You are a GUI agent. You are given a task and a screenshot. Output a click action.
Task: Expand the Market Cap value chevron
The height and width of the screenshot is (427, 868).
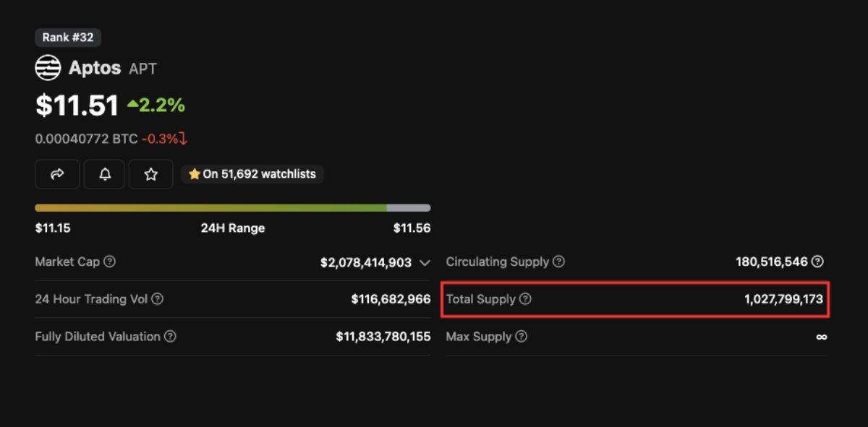click(425, 263)
